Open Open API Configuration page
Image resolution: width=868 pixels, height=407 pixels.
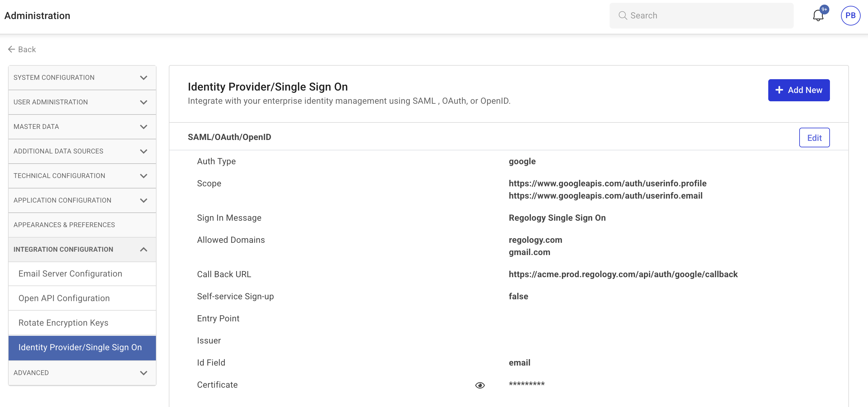click(64, 299)
